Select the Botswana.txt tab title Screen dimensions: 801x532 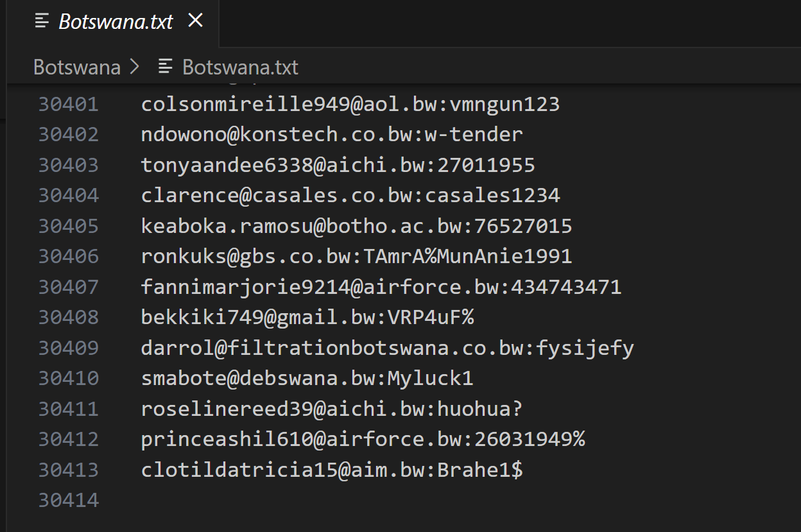pyautogui.click(x=116, y=21)
